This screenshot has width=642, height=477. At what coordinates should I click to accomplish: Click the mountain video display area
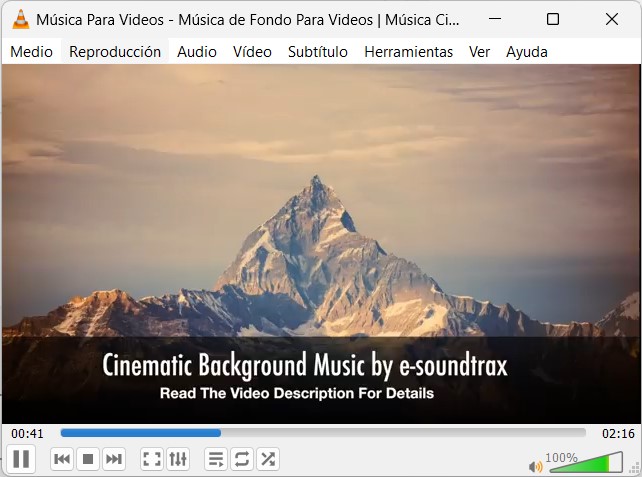(321, 244)
